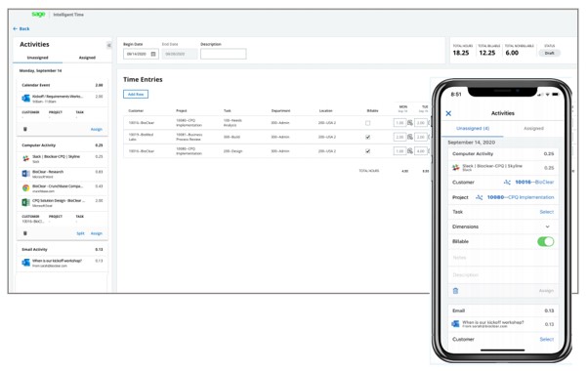Collapse the Activities side panel
Viewport: 588px width, 371px height.
click(109, 45)
